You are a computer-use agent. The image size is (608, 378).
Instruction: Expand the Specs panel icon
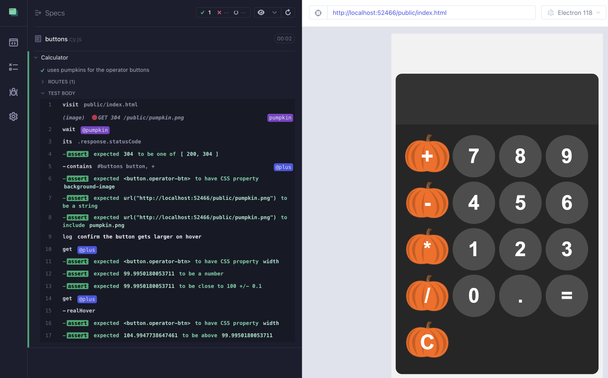click(x=38, y=13)
